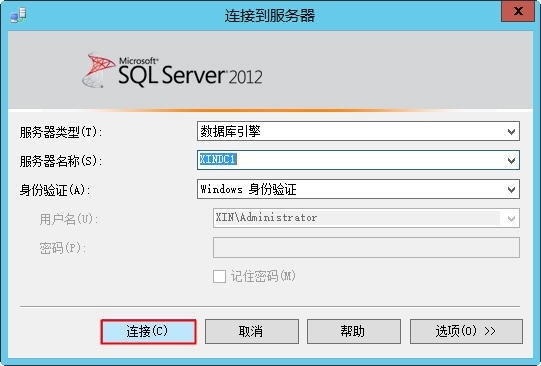541x366 pixels.
Task: Select the Windows 身份验证 combo box
Action: [x=358, y=189]
